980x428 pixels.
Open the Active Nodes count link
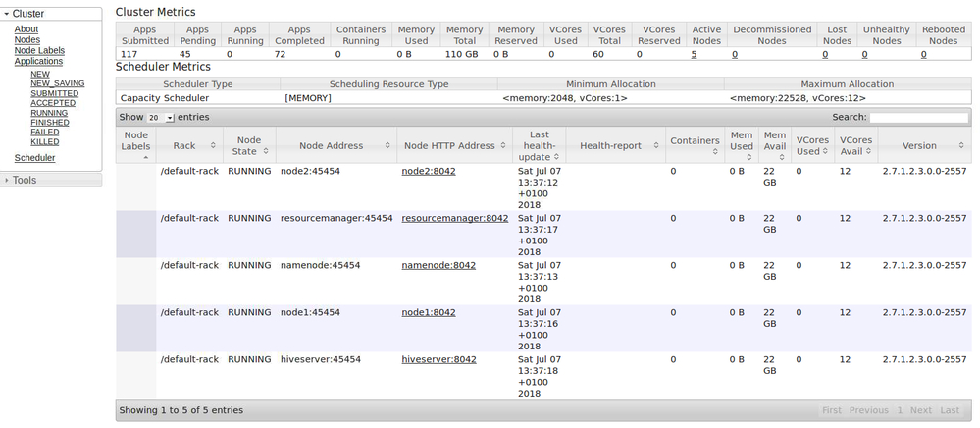pyautogui.click(x=694, y=54)
